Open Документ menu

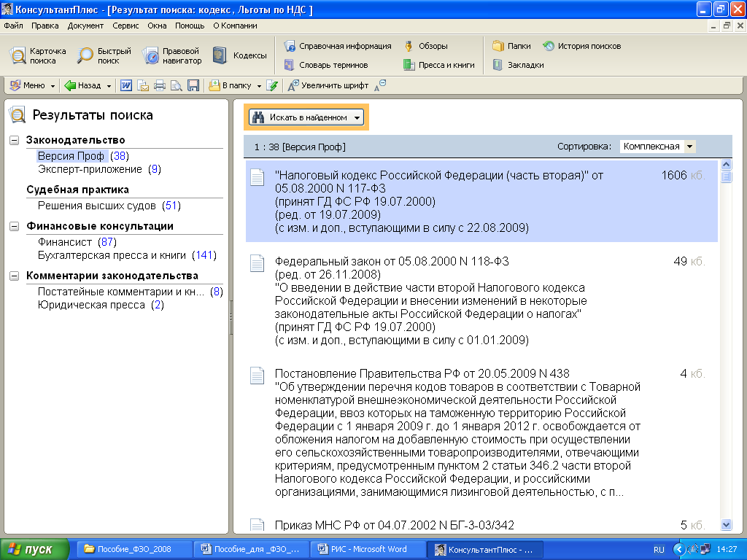click(85, 26)
